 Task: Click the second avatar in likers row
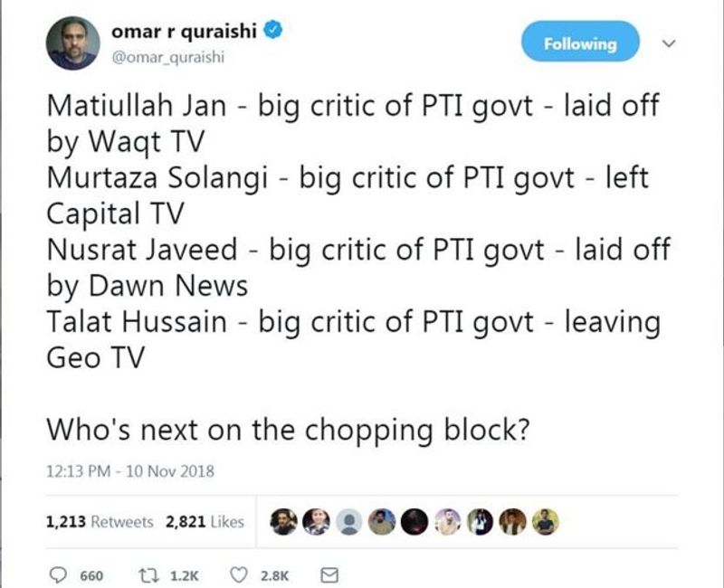click(x=317, y=521)
